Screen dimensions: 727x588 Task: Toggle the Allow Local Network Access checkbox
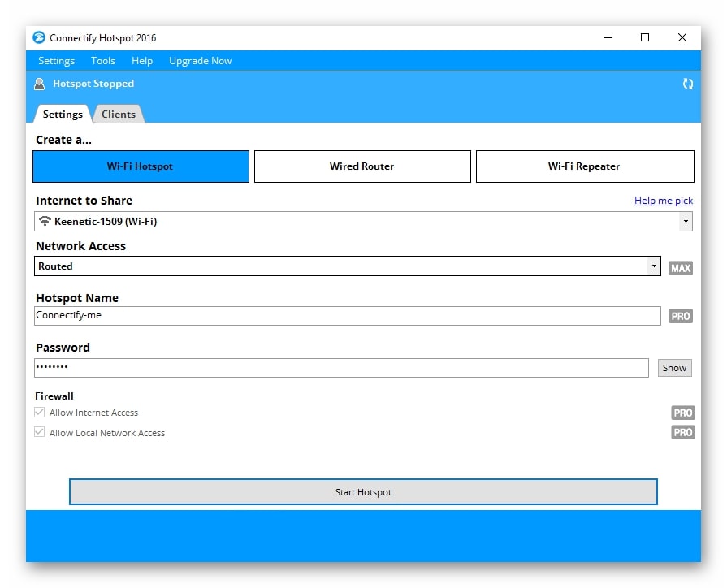(x=40, y=433)
